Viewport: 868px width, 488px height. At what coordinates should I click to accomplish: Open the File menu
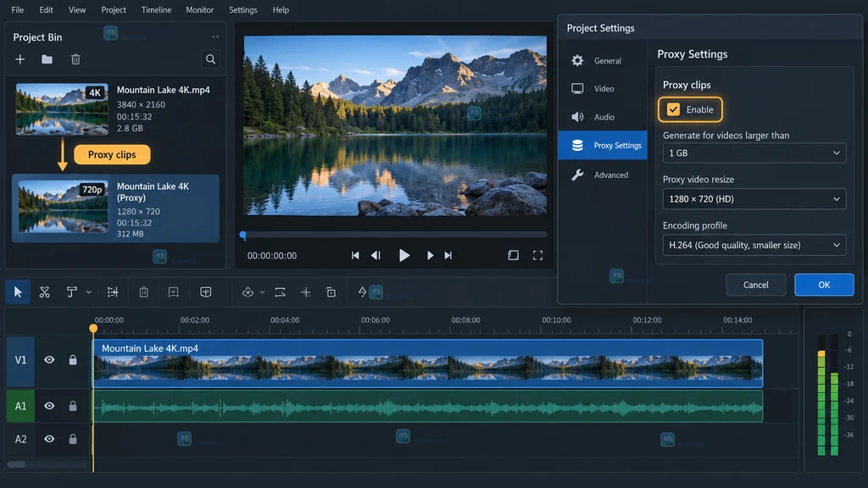[x=18, y=9]
